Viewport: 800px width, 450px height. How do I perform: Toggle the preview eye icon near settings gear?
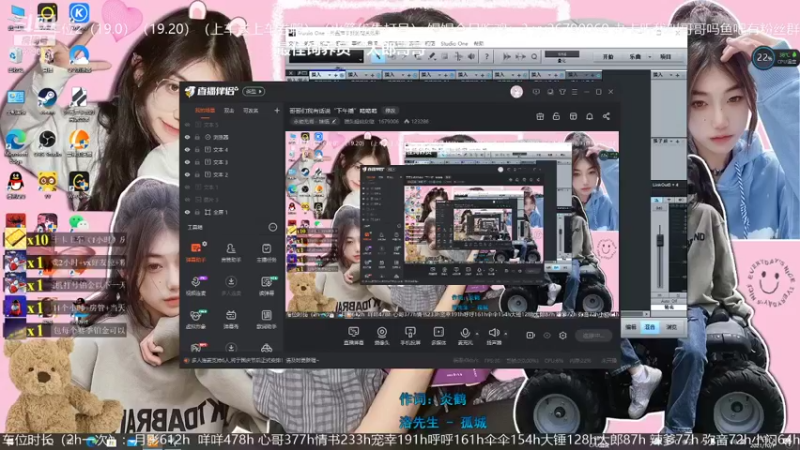pos(547,335)
